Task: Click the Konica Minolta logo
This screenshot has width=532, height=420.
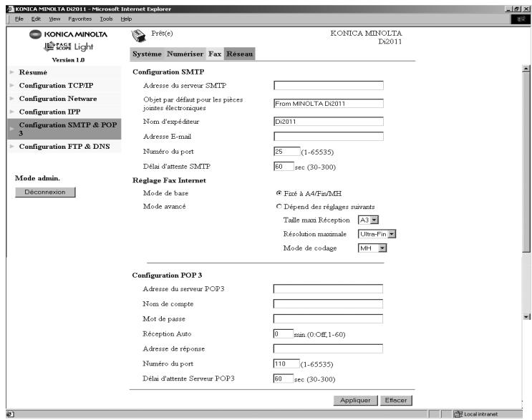Action: click(68, 34)
